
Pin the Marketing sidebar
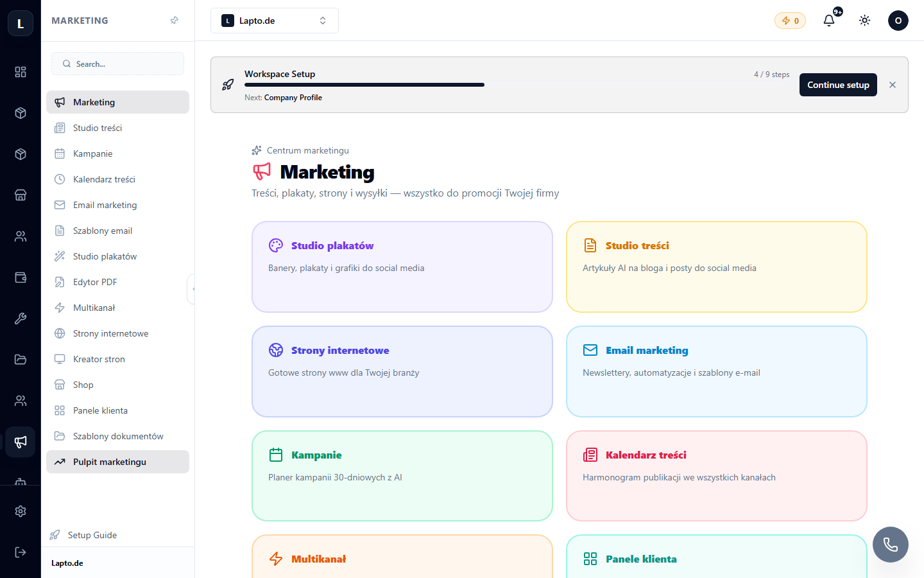coord(175,21)
